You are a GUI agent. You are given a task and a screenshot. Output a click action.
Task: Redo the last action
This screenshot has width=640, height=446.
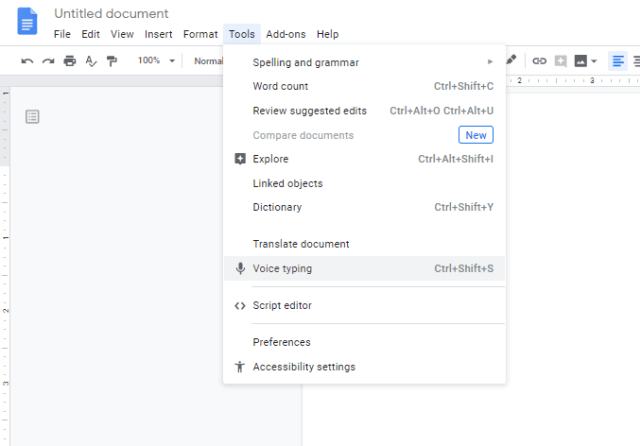coord(49,61)
